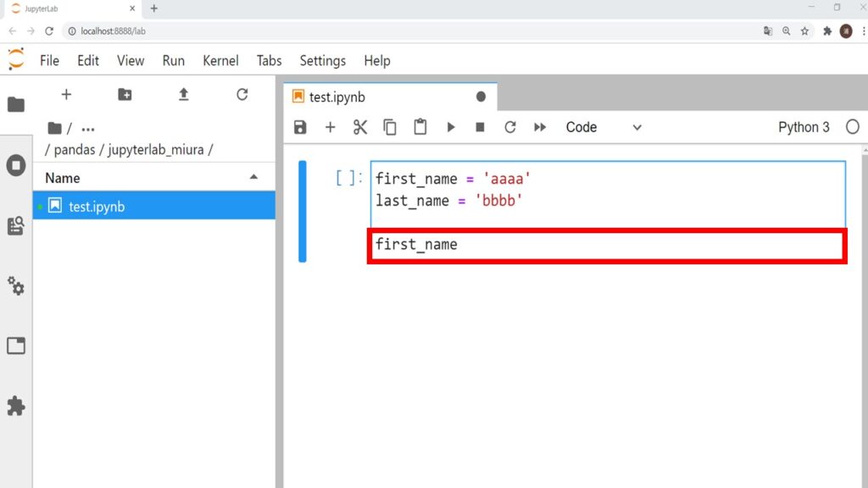Select Python 3 kernel name

[803, 126]
